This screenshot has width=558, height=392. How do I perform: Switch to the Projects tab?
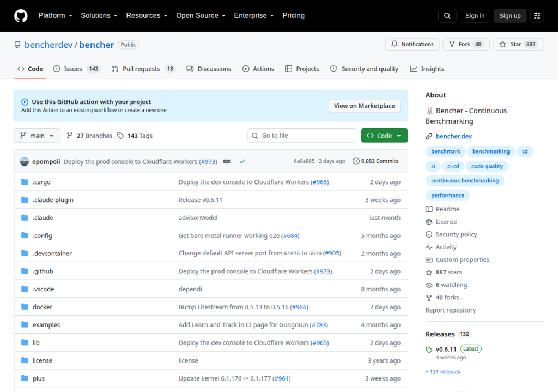pyautogui.click(x=302, y=69)
